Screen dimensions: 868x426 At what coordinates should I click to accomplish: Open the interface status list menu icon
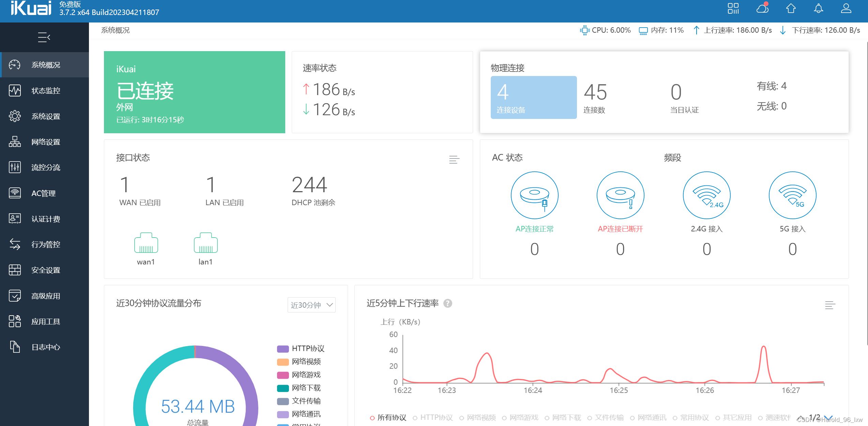(454, 159)
